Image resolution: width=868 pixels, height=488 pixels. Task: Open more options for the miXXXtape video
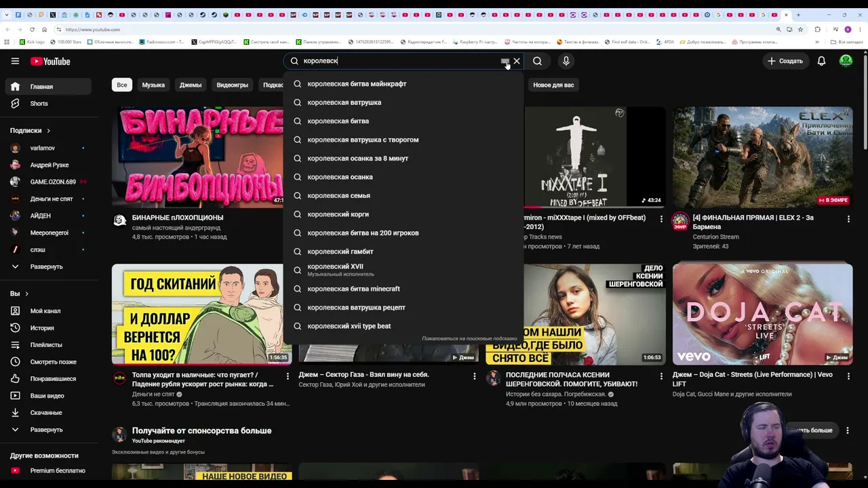pyautogui.click(x=661, y=219)
